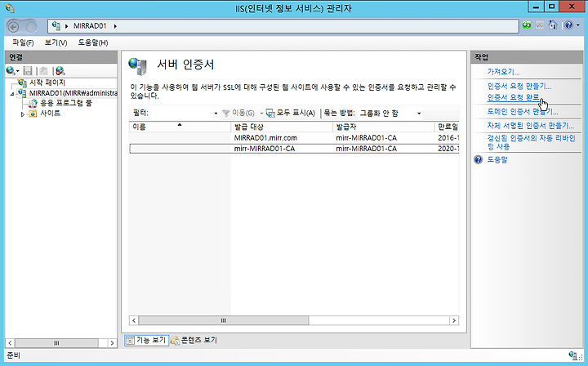Click the Forward navigation arrow button
Image resolution: width=588 pixels, height=366 pixels.
coord(31,27)
